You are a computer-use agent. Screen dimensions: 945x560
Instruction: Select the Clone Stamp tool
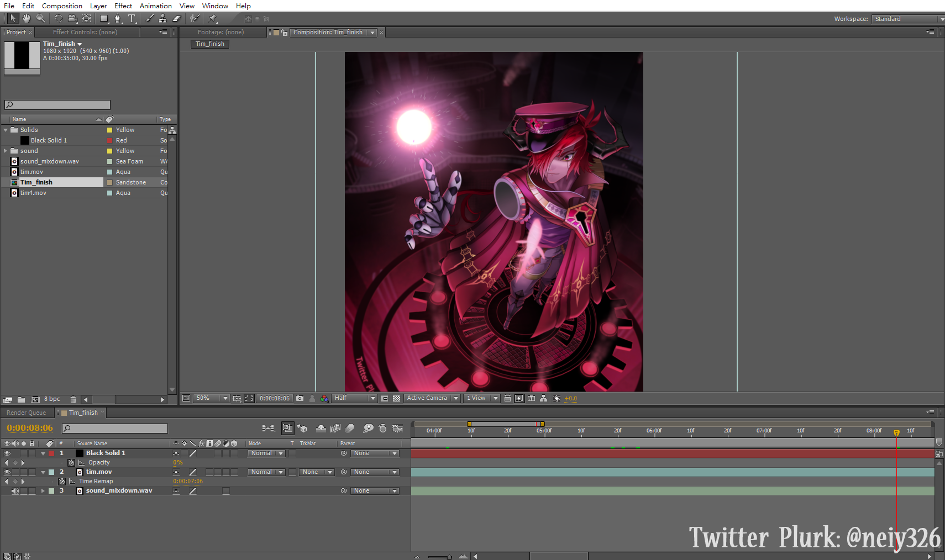(x=162, y=19)
